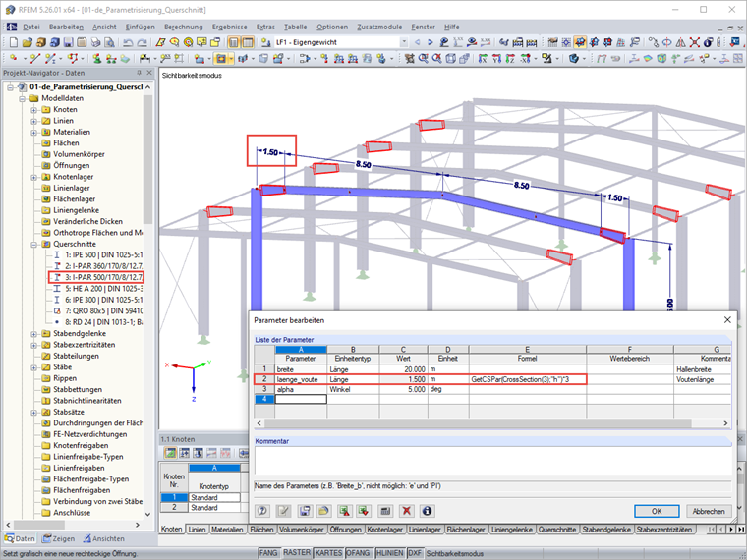Click the load parameters folder icon in dialog
The width and height of the screenshot is (747, 560).
pos(324,511)
